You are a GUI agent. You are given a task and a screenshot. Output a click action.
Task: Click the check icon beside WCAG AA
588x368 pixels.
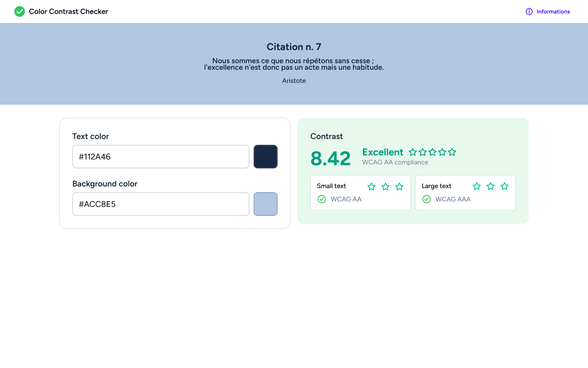322,199
